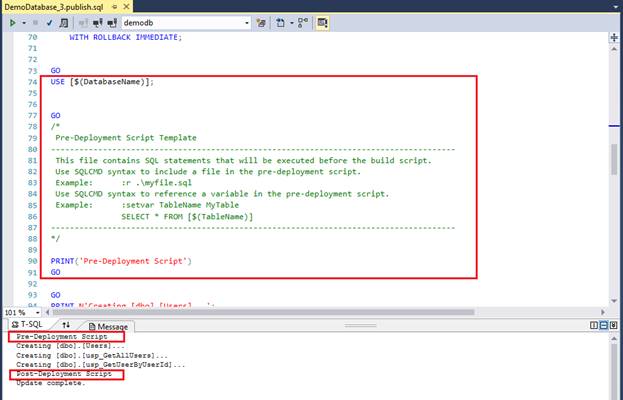This screenshot has height=400, width=623.
Task: Click the GO statement on line 73
Action: (55, 71)
